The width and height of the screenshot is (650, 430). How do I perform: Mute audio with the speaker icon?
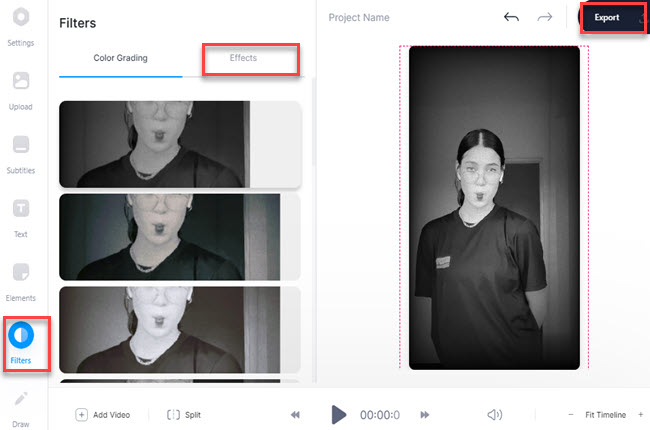pos(494,414)
